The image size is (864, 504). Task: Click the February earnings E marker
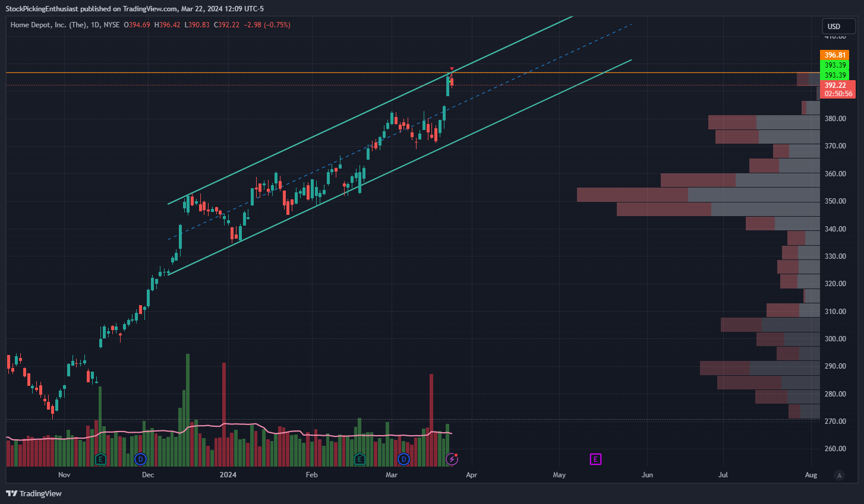tap(359, 459)
